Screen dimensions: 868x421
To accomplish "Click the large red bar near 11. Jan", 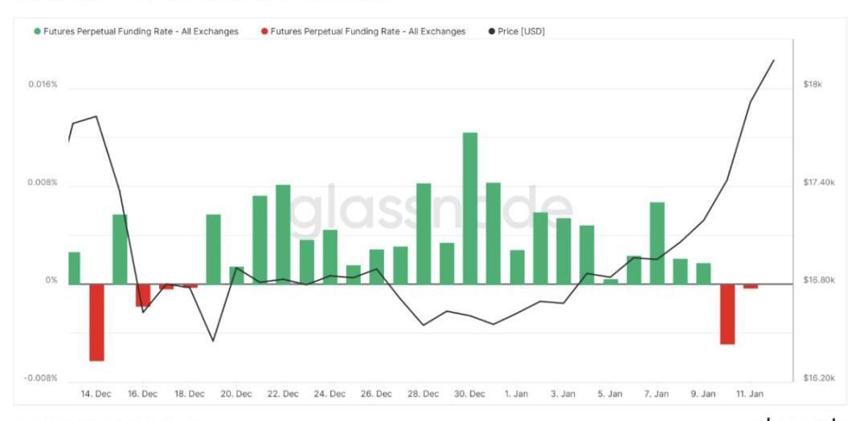I will point(727,314).
